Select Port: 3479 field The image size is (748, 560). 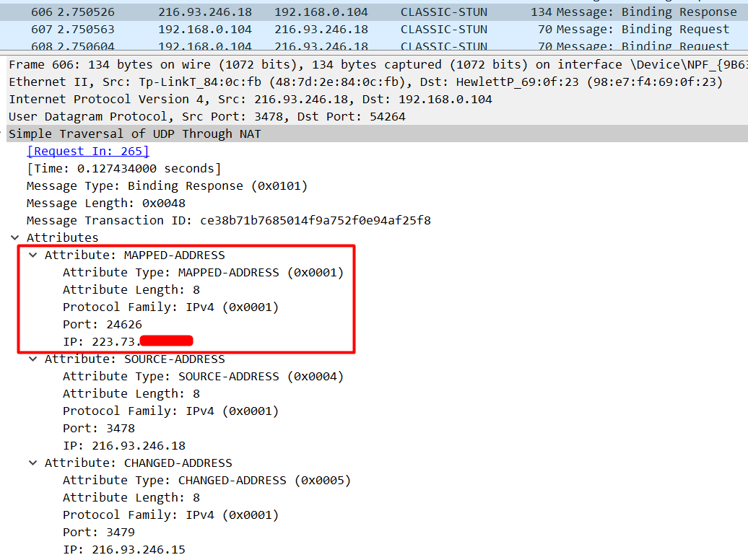point(99,533)
